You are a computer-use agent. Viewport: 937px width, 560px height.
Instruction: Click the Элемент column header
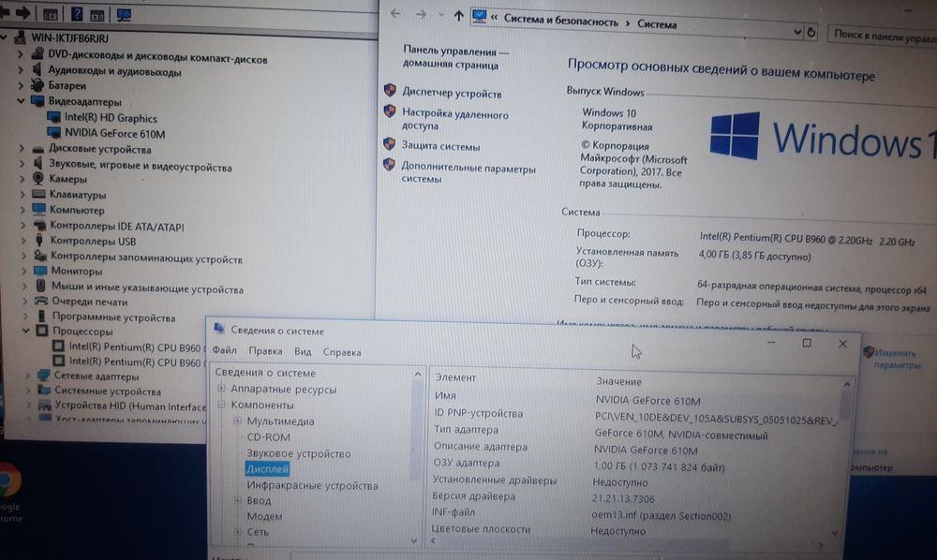pos(455,377)
